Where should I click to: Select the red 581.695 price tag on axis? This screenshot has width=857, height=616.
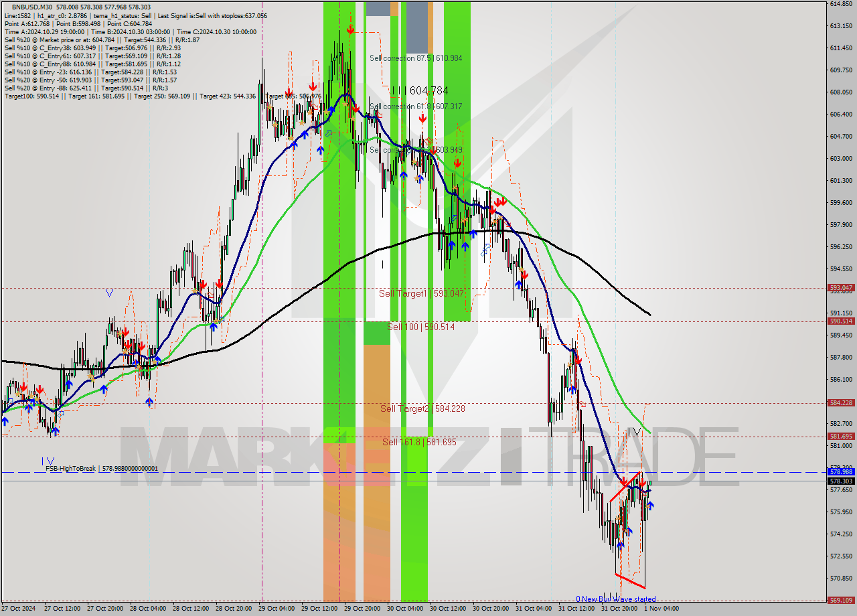[x=842, y=437]
